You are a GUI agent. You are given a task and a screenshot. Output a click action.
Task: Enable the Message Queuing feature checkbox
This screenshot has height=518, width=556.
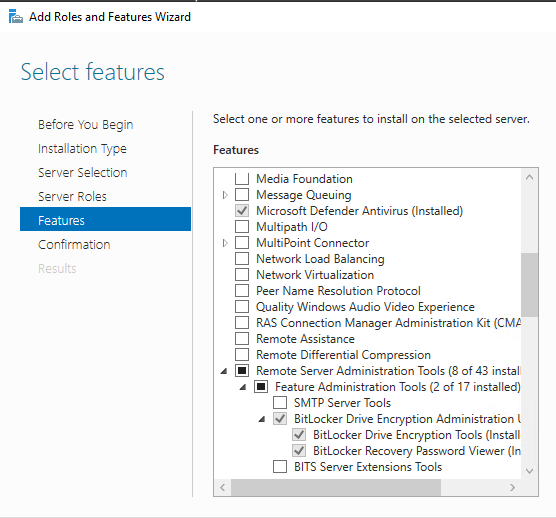click(242, 195)
